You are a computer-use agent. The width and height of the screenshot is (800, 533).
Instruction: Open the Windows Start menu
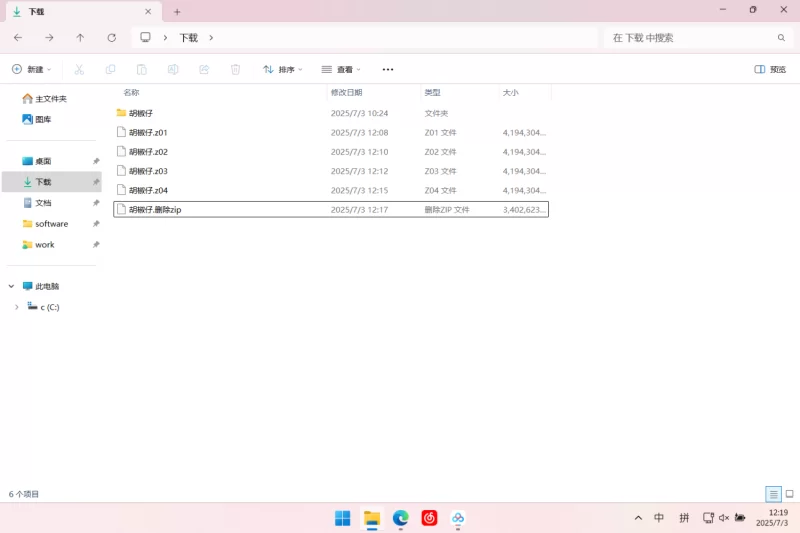tap(342, 518)
